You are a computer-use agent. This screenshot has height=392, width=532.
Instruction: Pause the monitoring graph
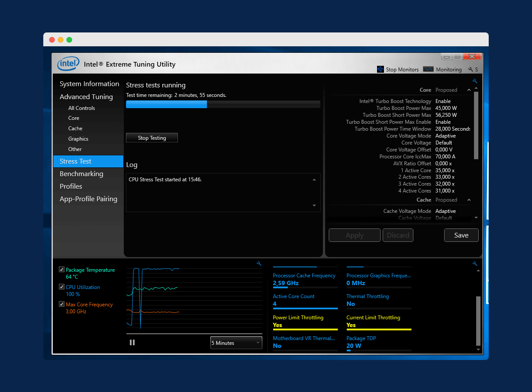click(132, 342)
